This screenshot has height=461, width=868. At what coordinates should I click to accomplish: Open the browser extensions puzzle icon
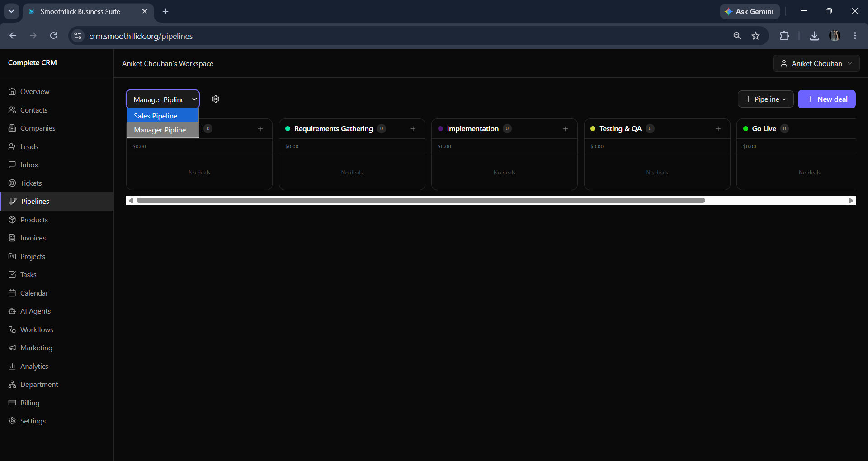(x=784, y=36)
